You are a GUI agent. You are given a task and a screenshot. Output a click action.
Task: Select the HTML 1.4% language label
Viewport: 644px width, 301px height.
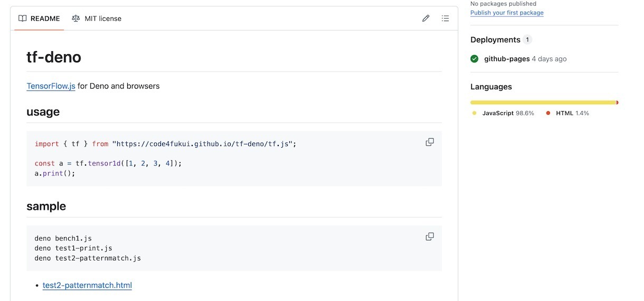(572, 113)
